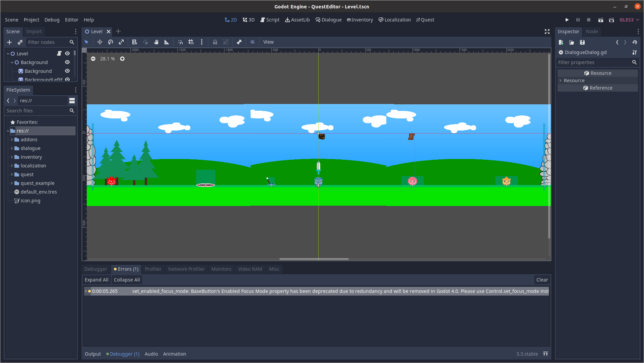The width and height of the screenshot is (644, 363).
Task: Click the Rotate tool icon
Action: click(110, 42)
